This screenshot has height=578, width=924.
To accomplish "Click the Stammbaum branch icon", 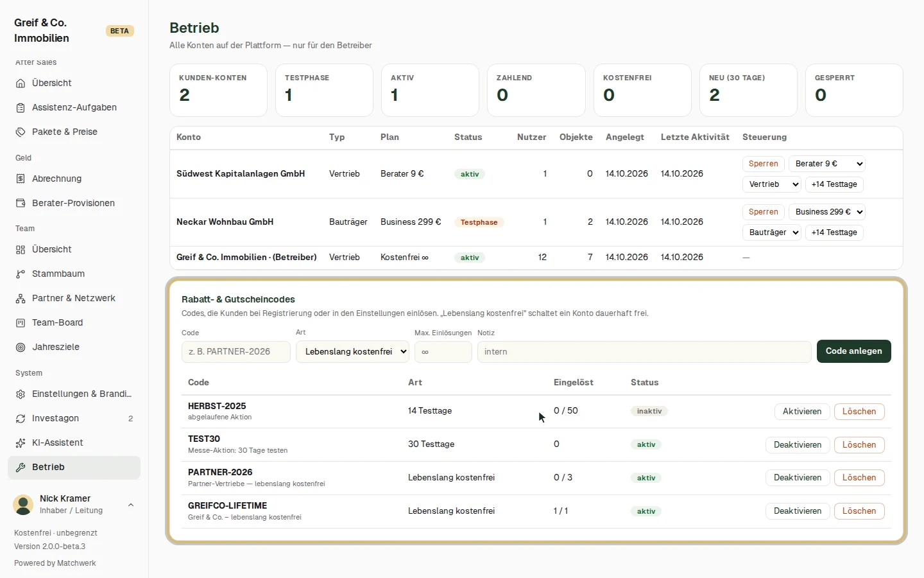I will point(21,274).
